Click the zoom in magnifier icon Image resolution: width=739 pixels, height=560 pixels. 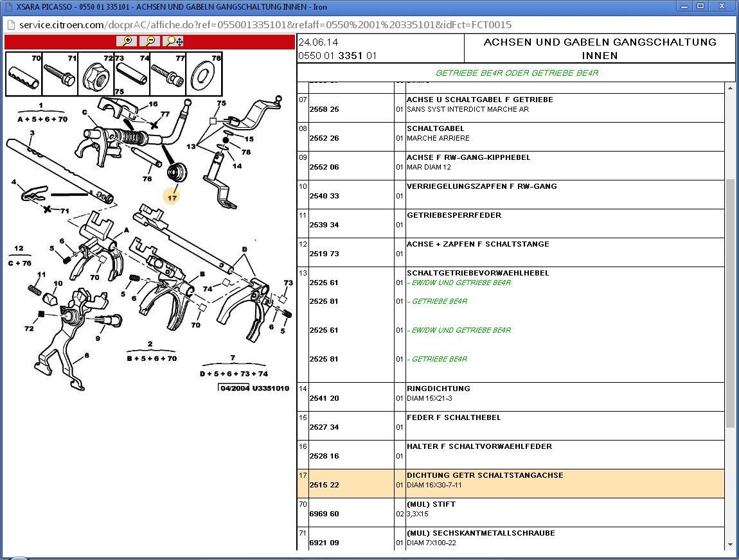[127, 42]
